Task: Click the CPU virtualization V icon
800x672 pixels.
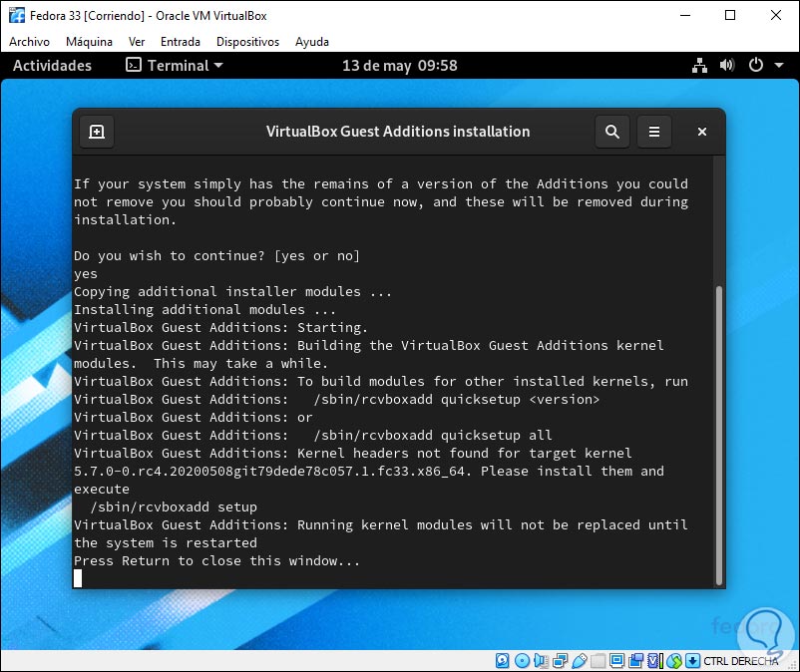Action: 655,661
